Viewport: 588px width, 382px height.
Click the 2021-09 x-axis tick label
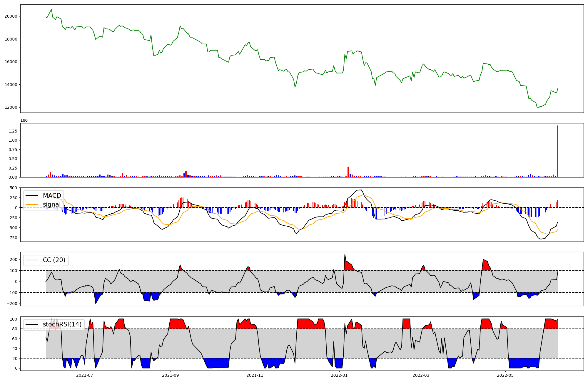pyautogui.click(x=170, y=375)
